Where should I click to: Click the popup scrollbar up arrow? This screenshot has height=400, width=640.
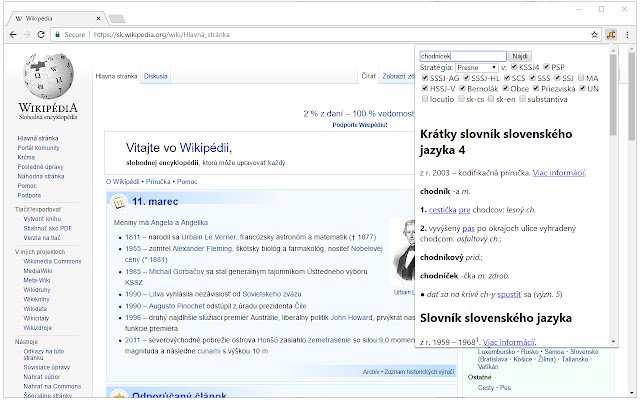[613, 50]
